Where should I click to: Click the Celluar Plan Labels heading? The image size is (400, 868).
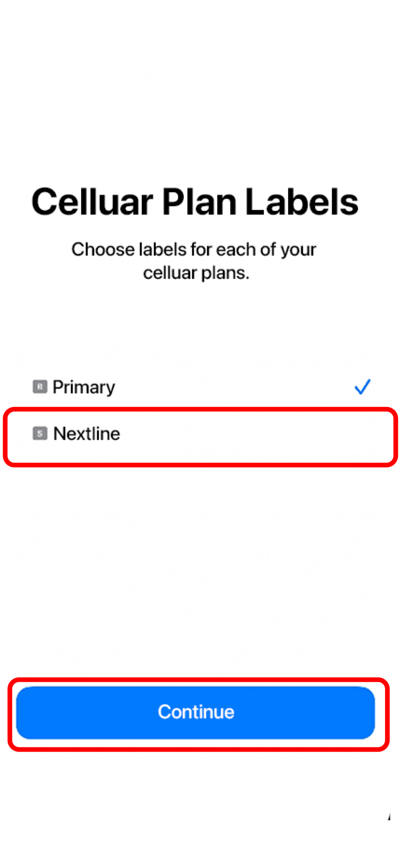coord(194,201)
